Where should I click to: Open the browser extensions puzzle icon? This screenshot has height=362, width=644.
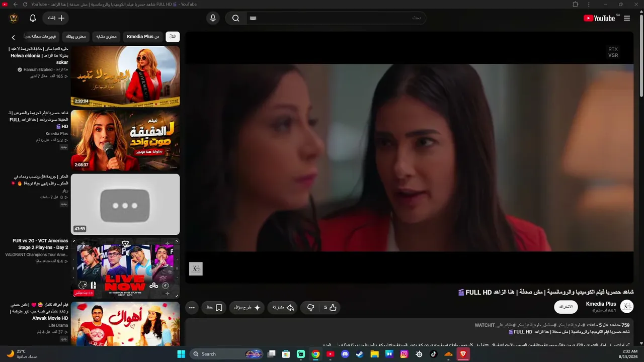click(576, 5)
